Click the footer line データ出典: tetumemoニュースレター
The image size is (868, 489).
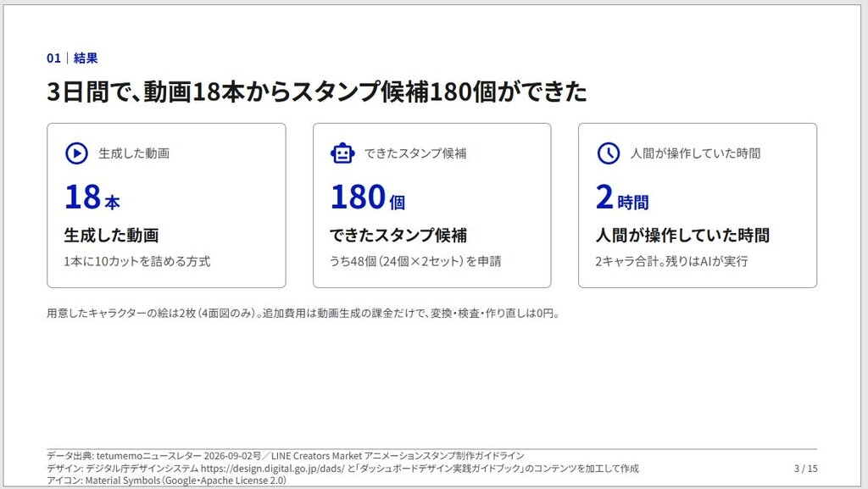285,456
